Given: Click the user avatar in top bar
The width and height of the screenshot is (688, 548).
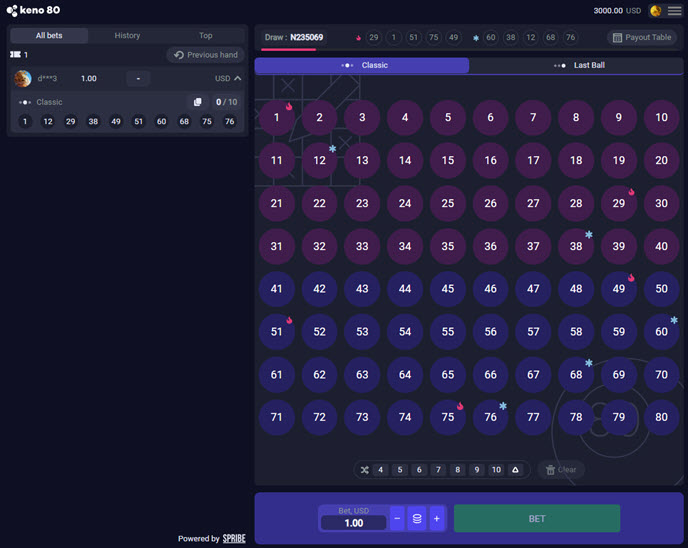Looking at the screenshot, I should coord(656,11).
